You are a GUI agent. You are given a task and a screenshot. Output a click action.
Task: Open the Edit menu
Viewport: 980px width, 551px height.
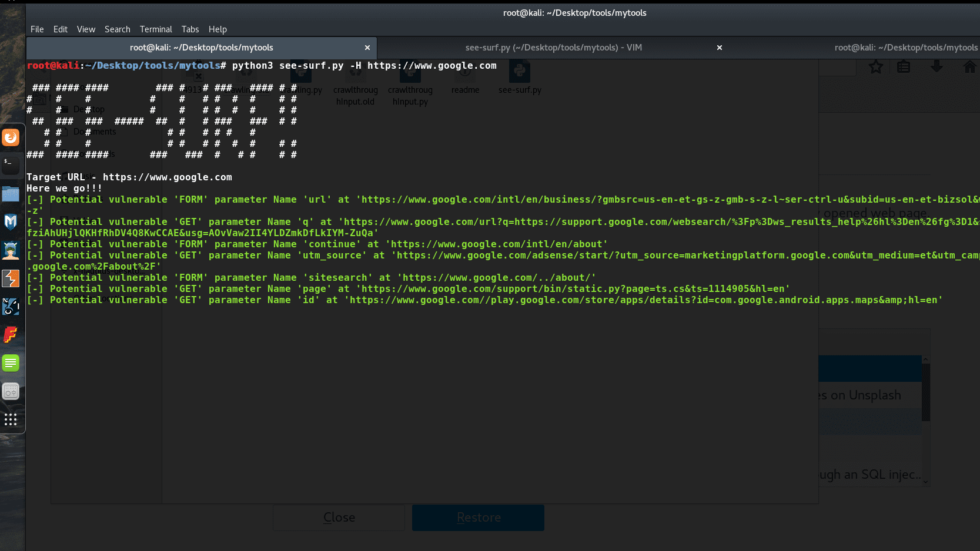(x=61, y=29)
